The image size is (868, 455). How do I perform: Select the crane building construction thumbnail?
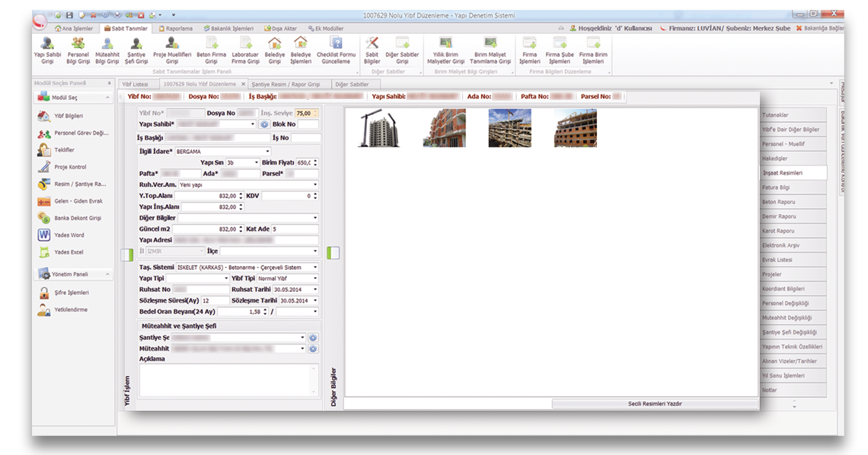[378, 128]
